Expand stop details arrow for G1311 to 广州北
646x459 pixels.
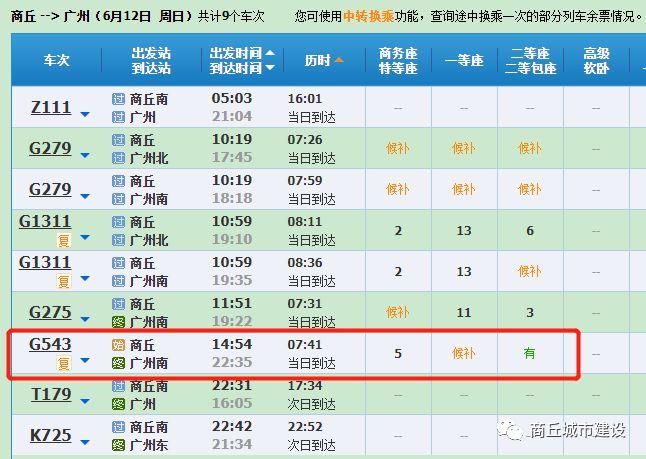pos(85,237)
